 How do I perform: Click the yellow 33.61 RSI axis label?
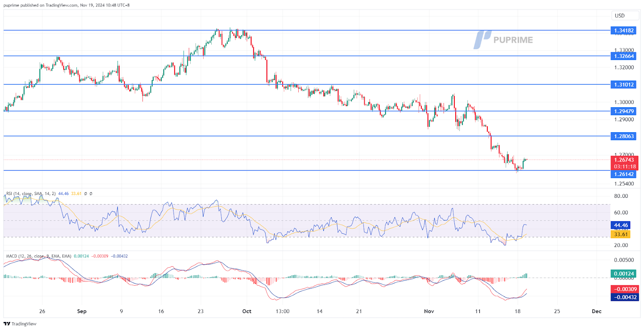(x=620, y=234)
